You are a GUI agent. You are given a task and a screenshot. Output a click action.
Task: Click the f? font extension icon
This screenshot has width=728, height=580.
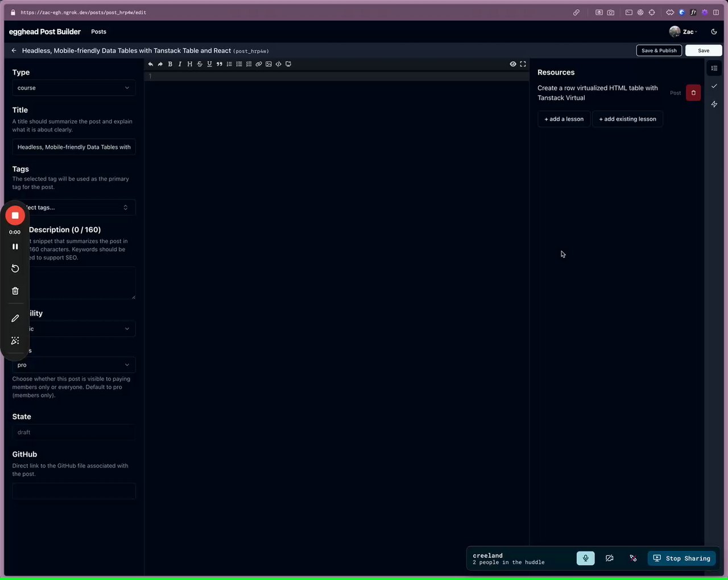(x=693, y=13)
